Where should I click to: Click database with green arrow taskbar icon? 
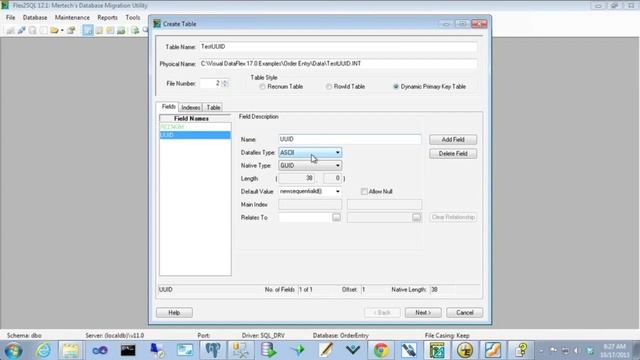[268, 350]
